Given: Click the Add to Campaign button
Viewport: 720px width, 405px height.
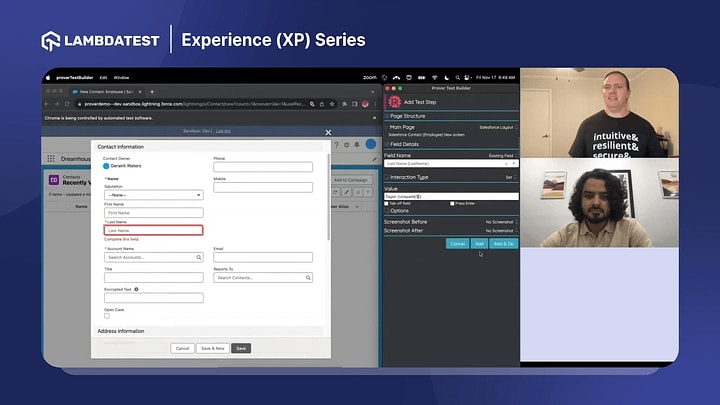Looking at the screenshot, I should [x=351, y=180].
